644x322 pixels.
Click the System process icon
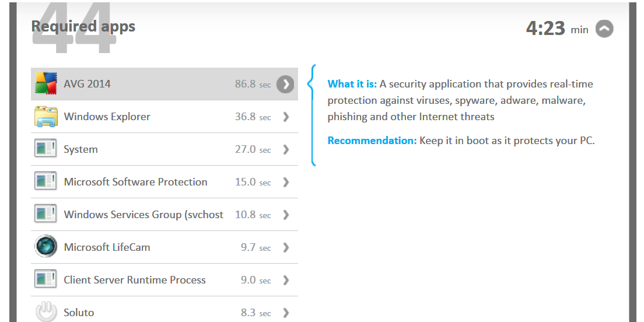(45, 149)
